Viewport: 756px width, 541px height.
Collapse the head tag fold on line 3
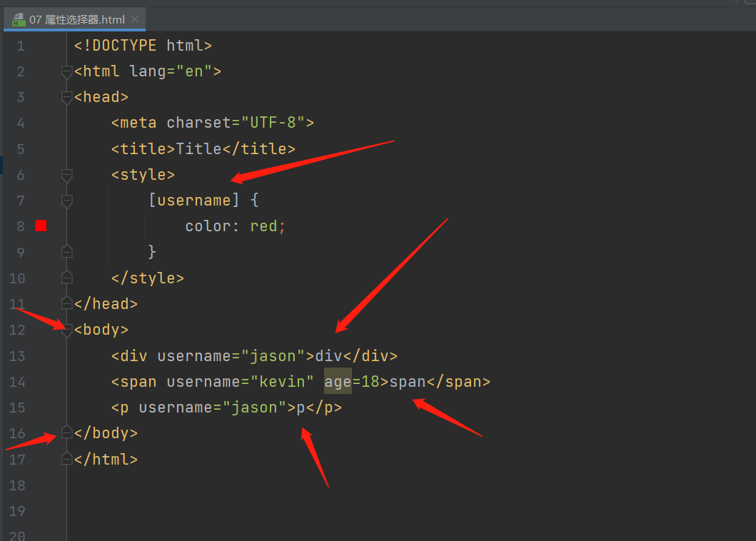[x=67, y=97]
